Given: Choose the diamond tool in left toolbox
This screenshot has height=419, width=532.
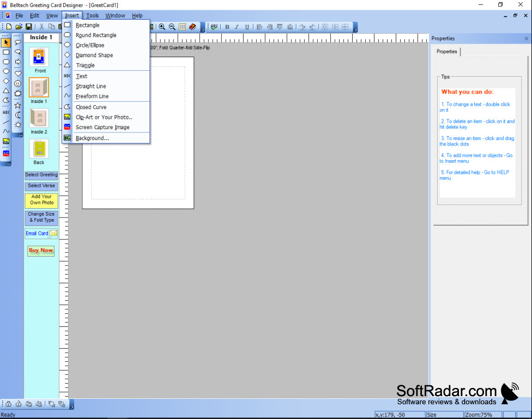Looking at the screenshot, I should pyautogui.click(x=6, y=81).
